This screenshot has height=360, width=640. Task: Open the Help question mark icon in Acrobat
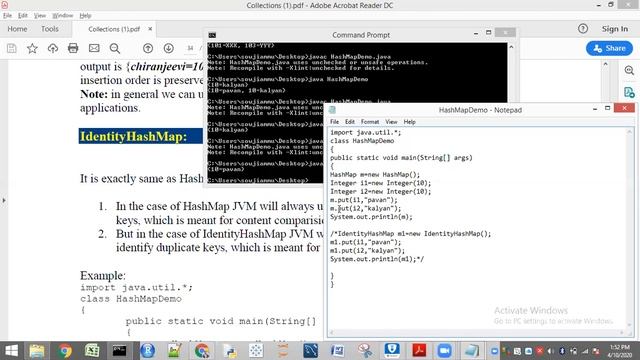tap(583, 29)
